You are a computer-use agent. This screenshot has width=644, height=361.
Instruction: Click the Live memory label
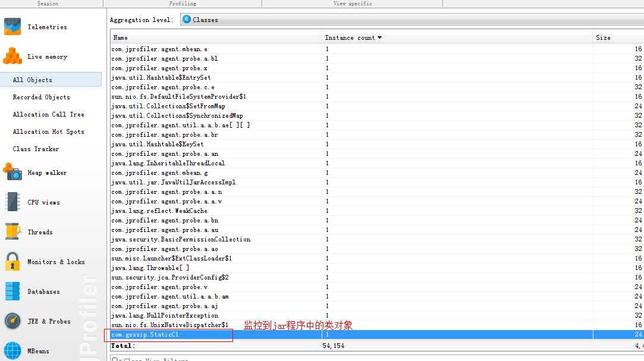coord(47,56)
